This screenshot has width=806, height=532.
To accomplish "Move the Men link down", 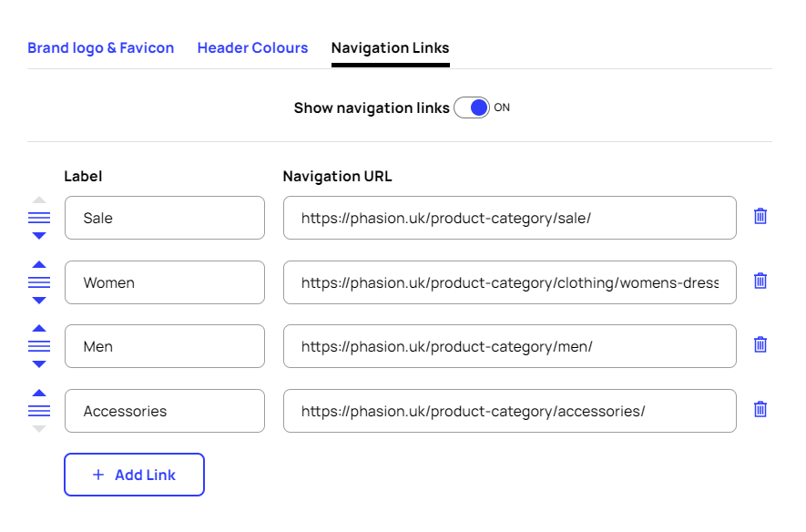I will pyautogui.click(x=39, y=364).
